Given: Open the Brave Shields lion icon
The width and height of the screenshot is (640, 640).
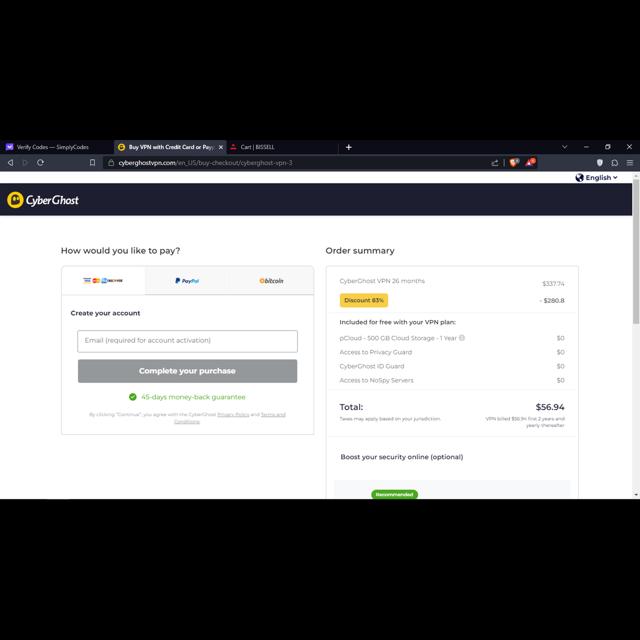Looking at the screenshot, I should [514, 162].
